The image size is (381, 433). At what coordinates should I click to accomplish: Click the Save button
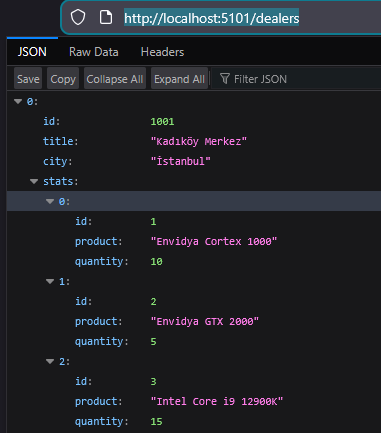pyautogui.click(x=28, y=79)
